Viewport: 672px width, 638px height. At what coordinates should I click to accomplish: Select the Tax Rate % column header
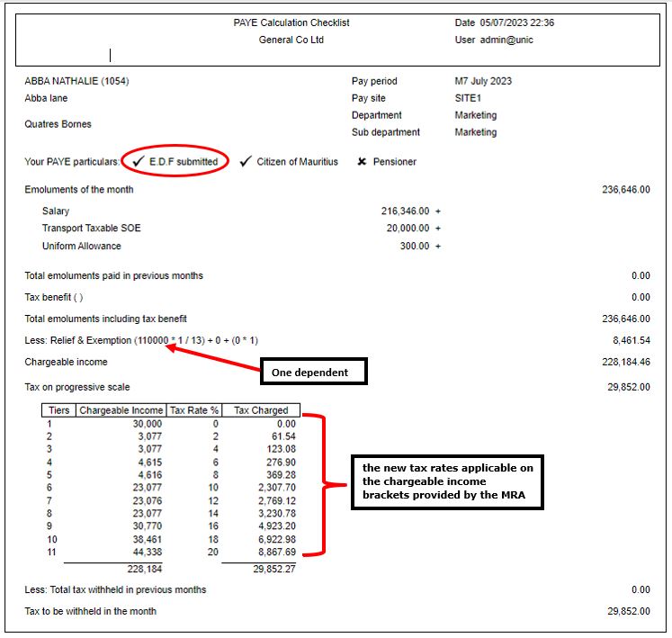[x=193, y=410]
